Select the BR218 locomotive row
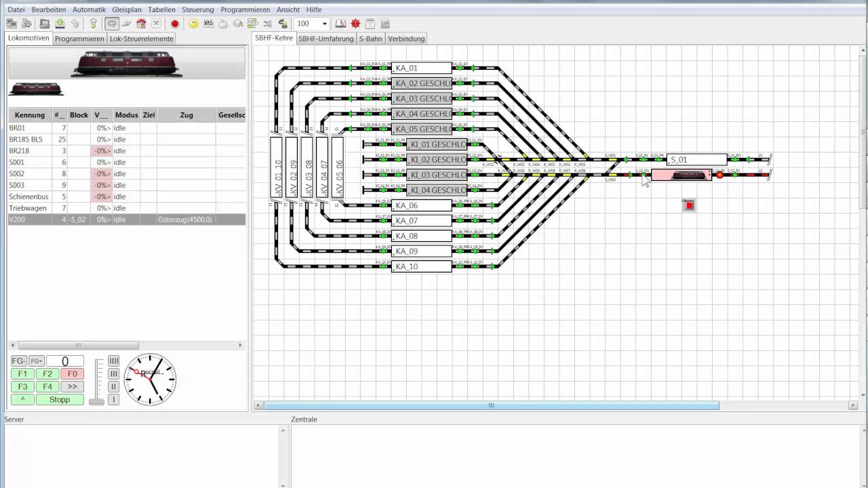 click(126, 150)
